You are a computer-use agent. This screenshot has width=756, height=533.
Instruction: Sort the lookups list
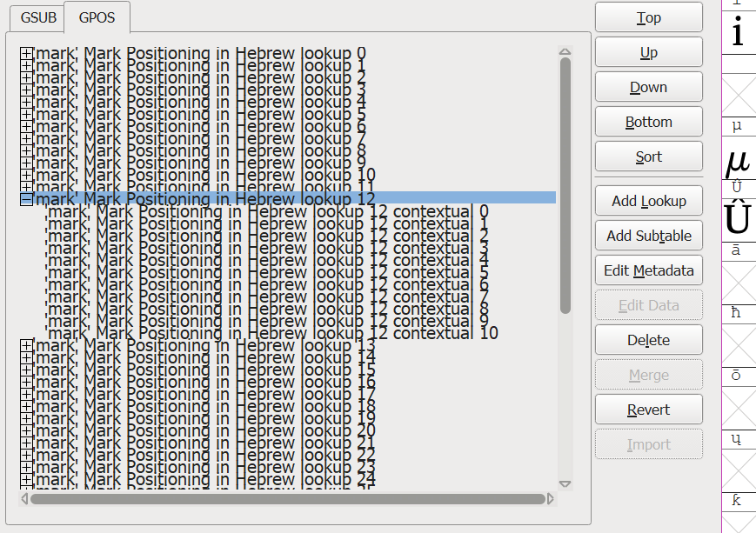(x=648, y=157)
